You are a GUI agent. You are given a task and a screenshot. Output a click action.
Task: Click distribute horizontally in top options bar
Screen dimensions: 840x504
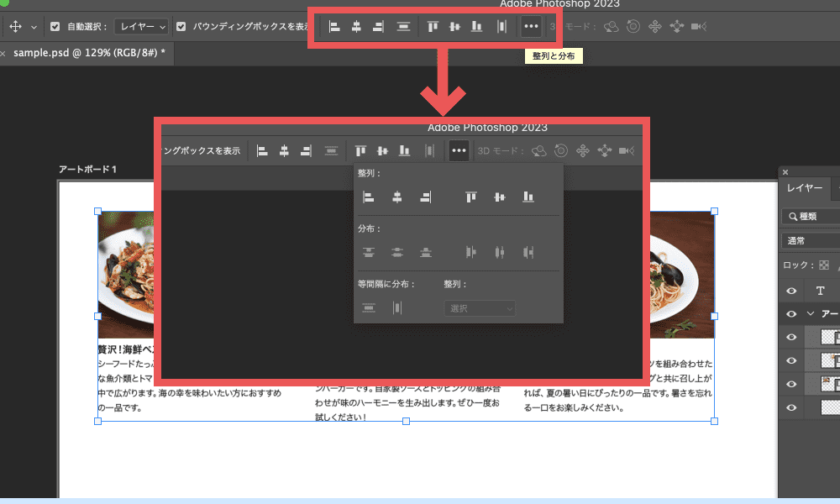pos(501,26)
